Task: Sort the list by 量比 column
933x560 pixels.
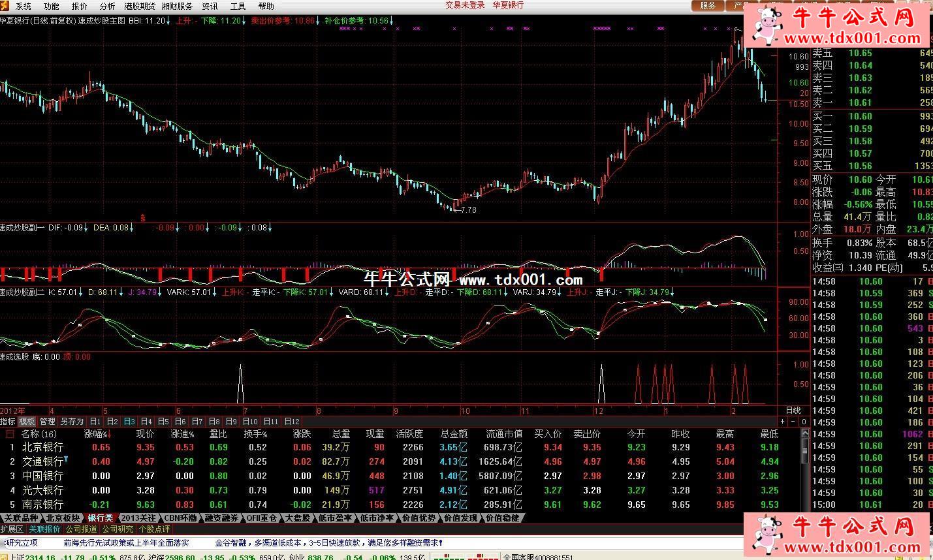Action: tap(219, 433)
